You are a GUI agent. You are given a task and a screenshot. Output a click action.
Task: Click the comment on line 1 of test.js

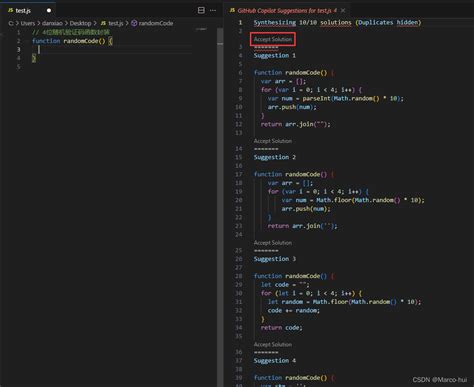coord(71,32)
